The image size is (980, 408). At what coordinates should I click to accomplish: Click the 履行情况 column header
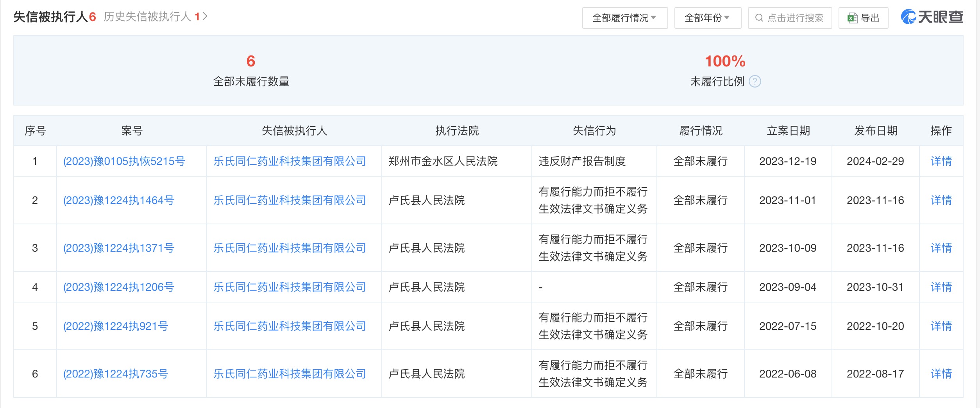[x=701, y=131]
